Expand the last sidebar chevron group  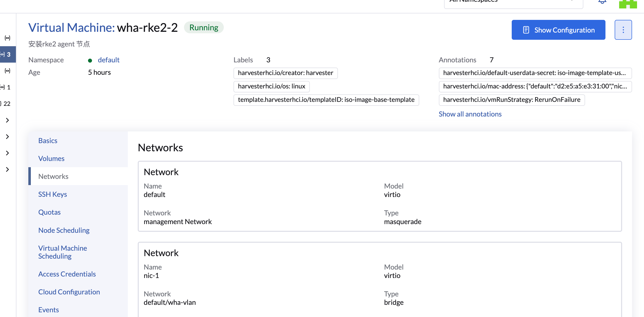point(7,169)
